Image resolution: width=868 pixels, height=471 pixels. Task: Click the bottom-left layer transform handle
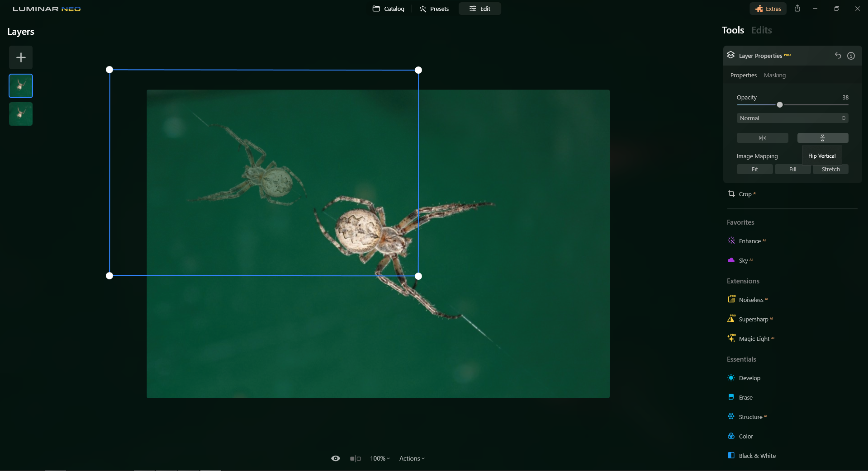tap(109, 276)
